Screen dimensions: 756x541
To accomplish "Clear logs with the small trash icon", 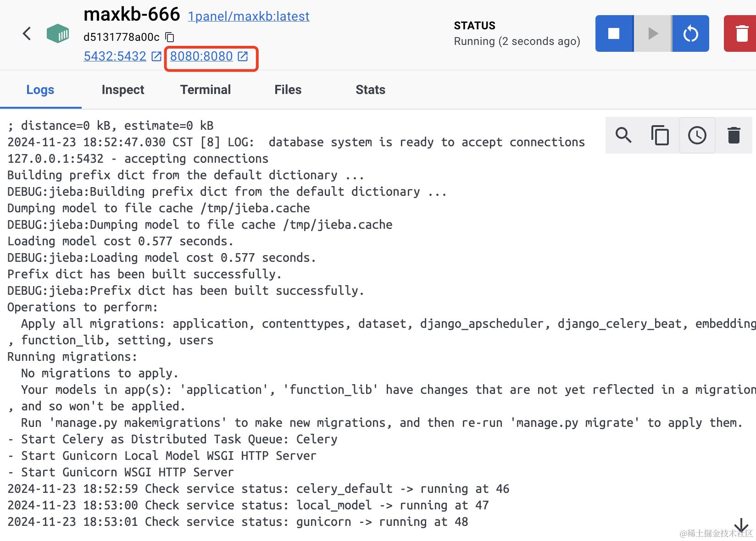I will point(734,135).
